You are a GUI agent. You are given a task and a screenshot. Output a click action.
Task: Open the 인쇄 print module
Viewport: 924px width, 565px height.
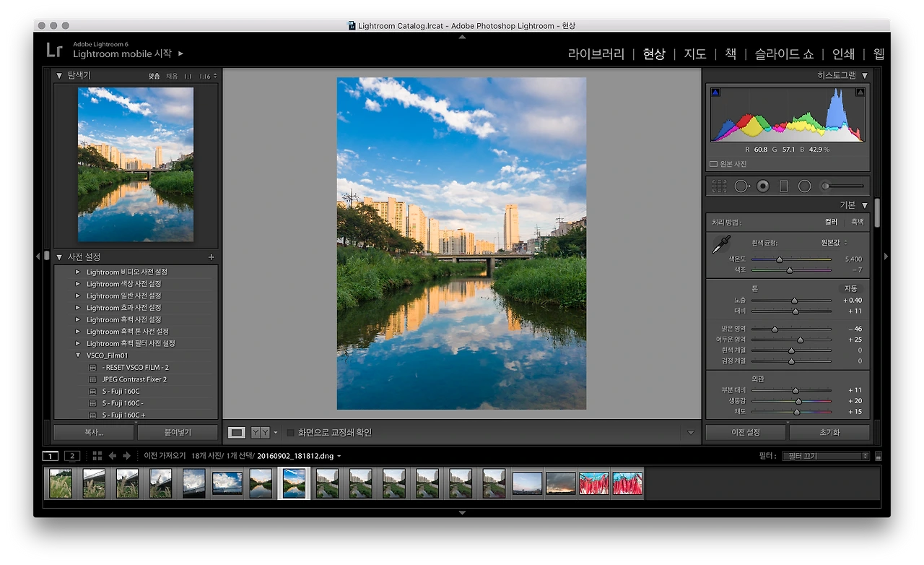click(x=843, y=54)
